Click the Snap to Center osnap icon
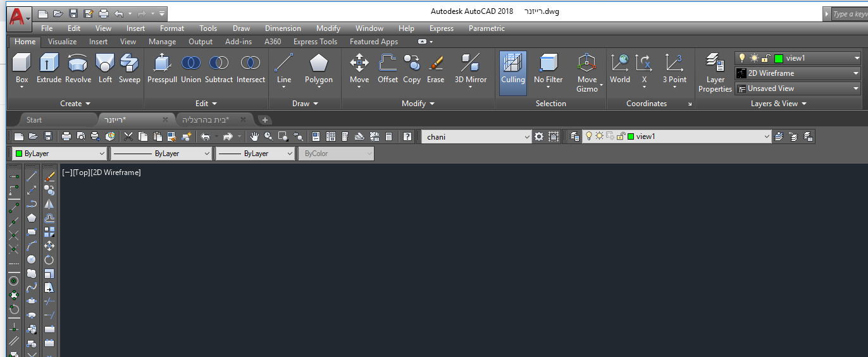This screenshot has width=868, height=357. coord(13,281)
